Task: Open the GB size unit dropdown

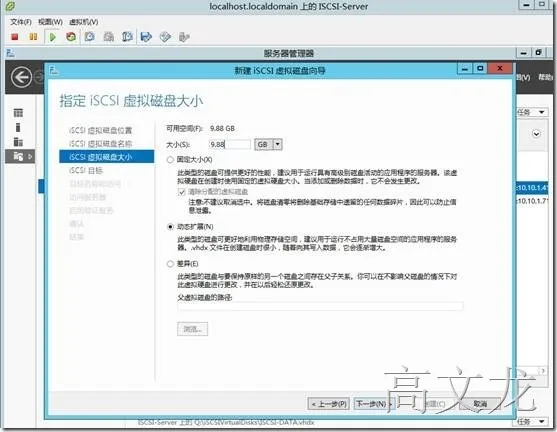Action: [x=268, y=145]
